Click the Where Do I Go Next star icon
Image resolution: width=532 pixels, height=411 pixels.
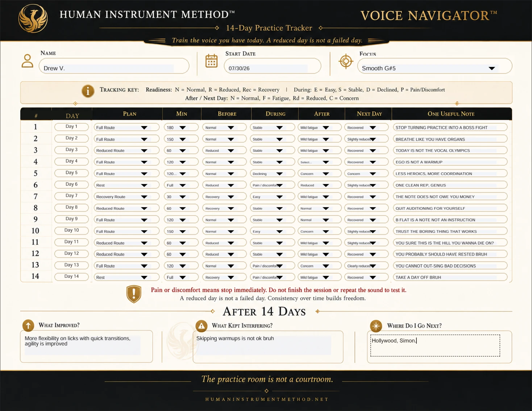point(376,326)
